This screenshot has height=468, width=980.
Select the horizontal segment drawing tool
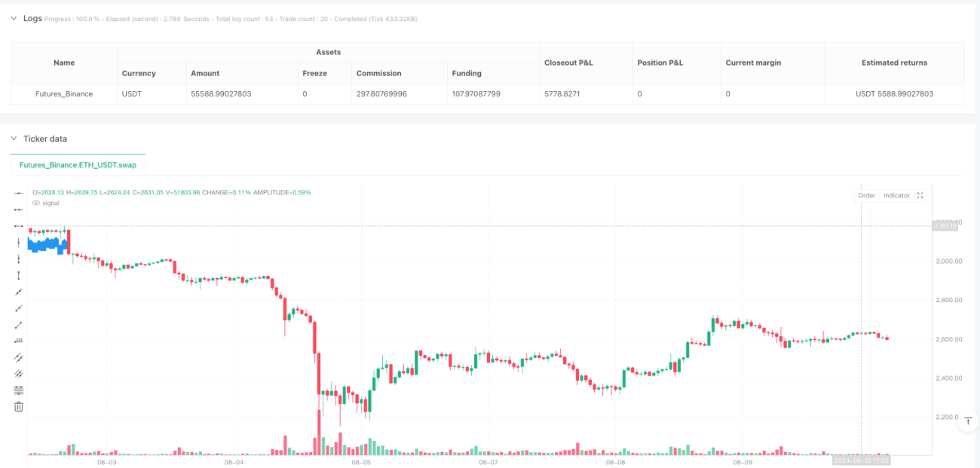[19, 226]
